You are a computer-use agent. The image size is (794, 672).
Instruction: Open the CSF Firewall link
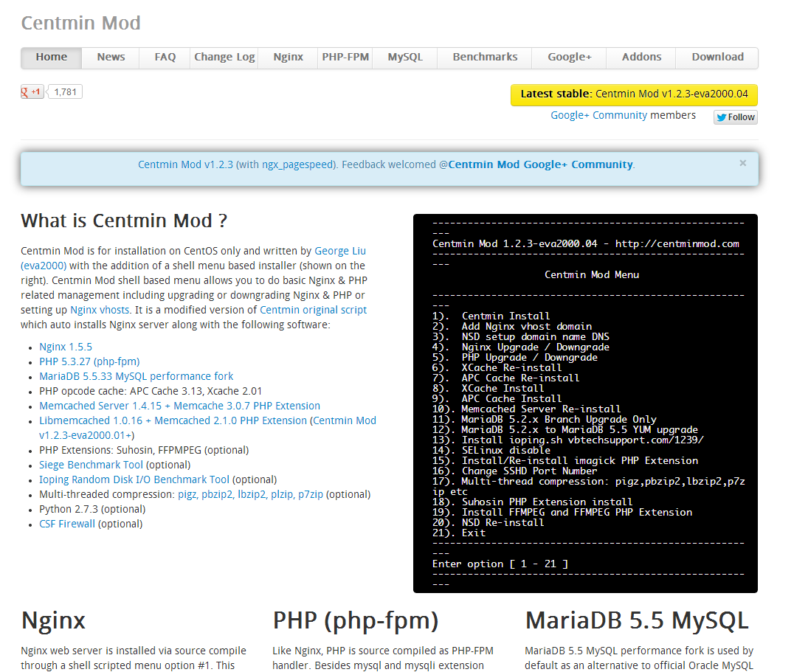pos(67,524)
